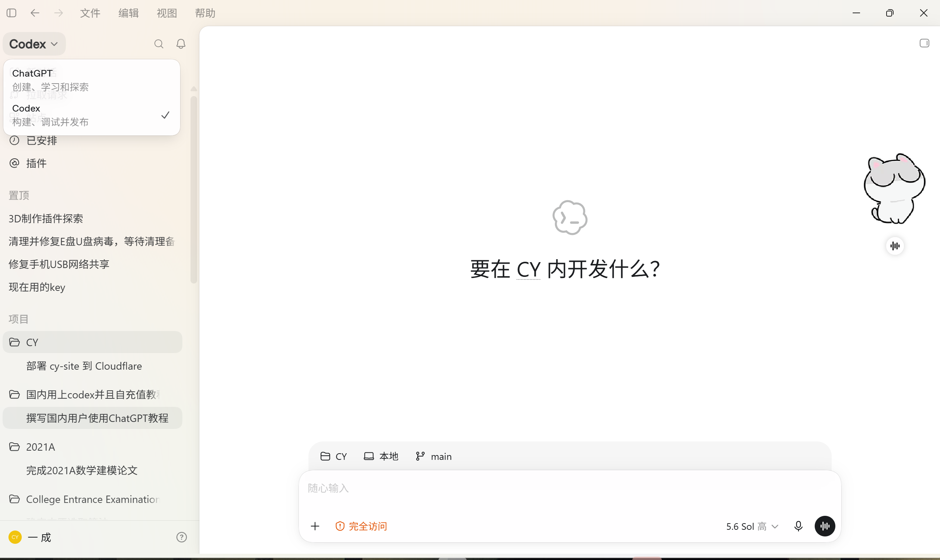Minimize the Codex window
This screenshot has width=940, height=560.
click(x=856, y=13)
